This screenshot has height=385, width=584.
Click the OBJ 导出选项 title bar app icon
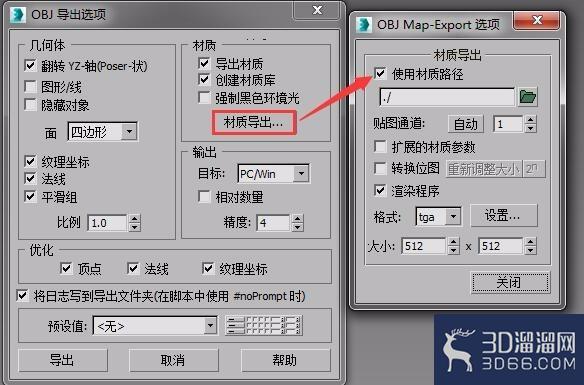[18, 15]
